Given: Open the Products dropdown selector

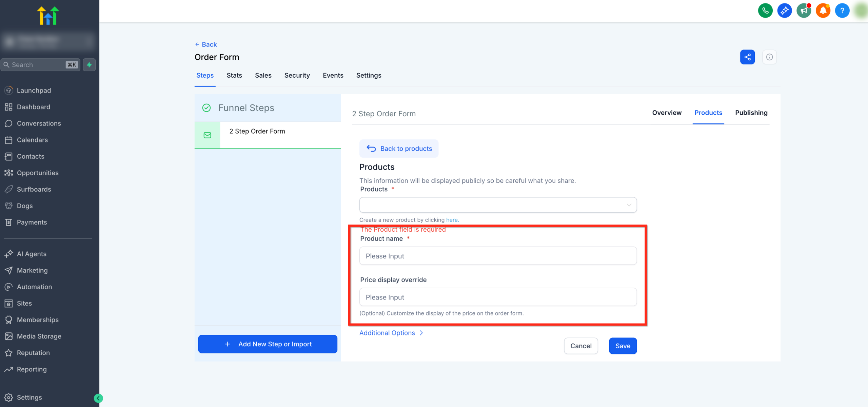Looking at the screenshot, I should (x=497, y=205).
